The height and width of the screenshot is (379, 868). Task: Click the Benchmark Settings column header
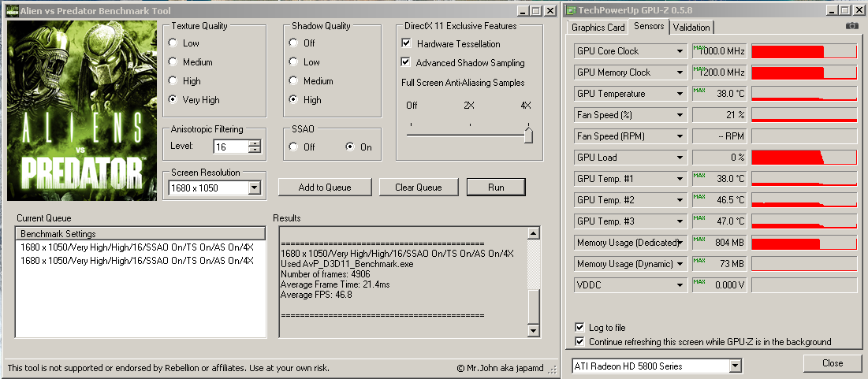(x=140, y=233)
